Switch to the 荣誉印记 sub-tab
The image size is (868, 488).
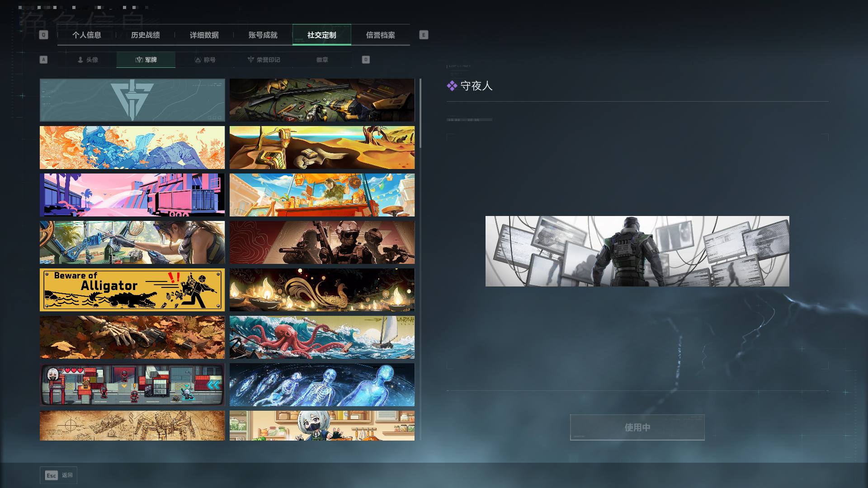(x=264, y=60)
